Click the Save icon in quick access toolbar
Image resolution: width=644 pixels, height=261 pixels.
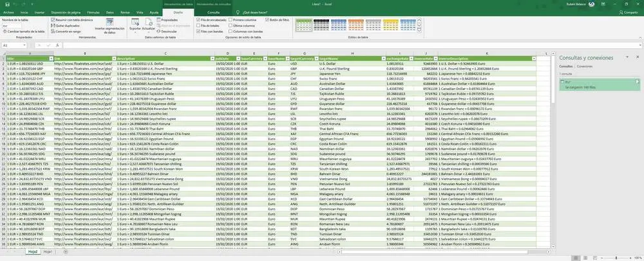[x=8, y=4]
